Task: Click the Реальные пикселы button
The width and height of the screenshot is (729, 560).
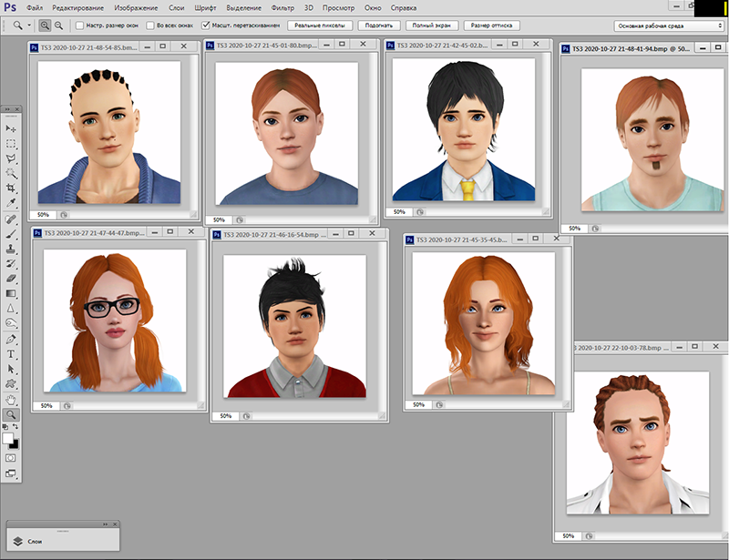Action: tap(320, 25)
